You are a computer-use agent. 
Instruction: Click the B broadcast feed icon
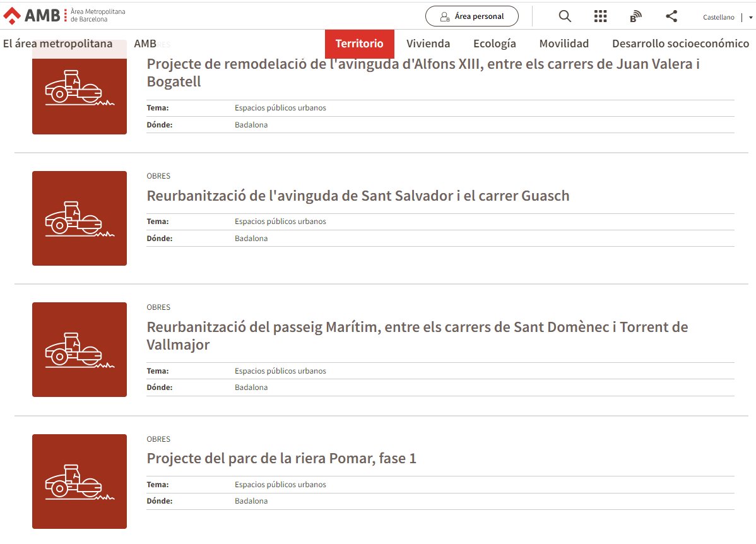coord(635,16)
